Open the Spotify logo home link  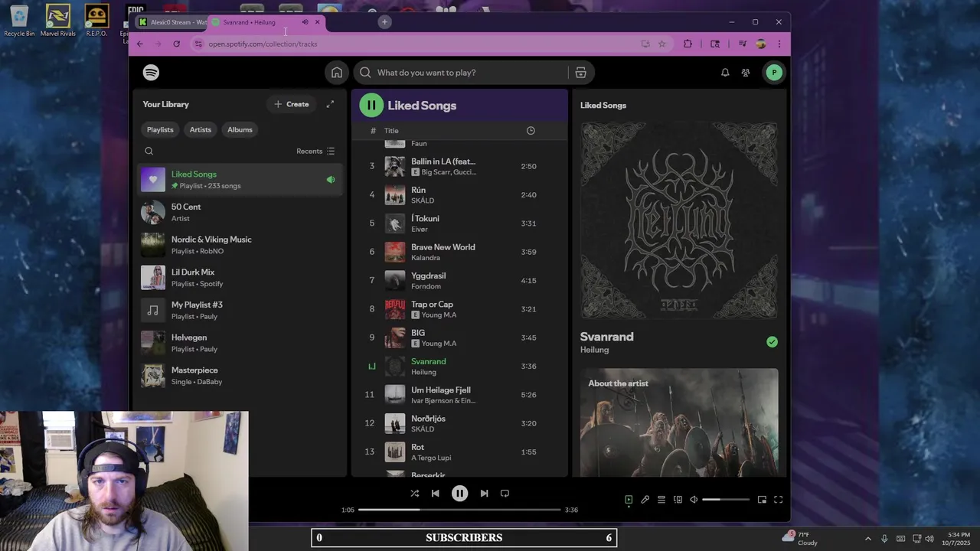pyautogui.click(x=151, y=73)
